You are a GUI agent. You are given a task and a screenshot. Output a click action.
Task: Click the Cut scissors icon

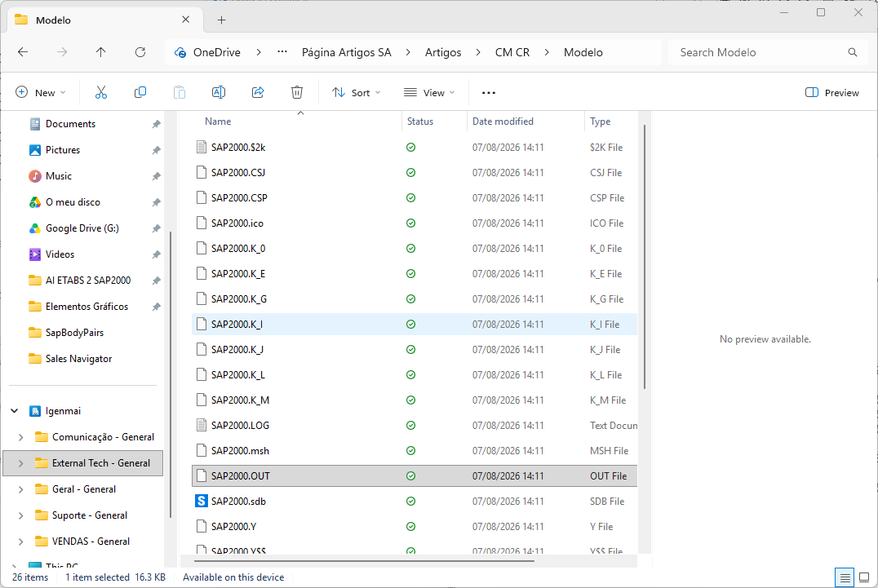coord(101,92)
